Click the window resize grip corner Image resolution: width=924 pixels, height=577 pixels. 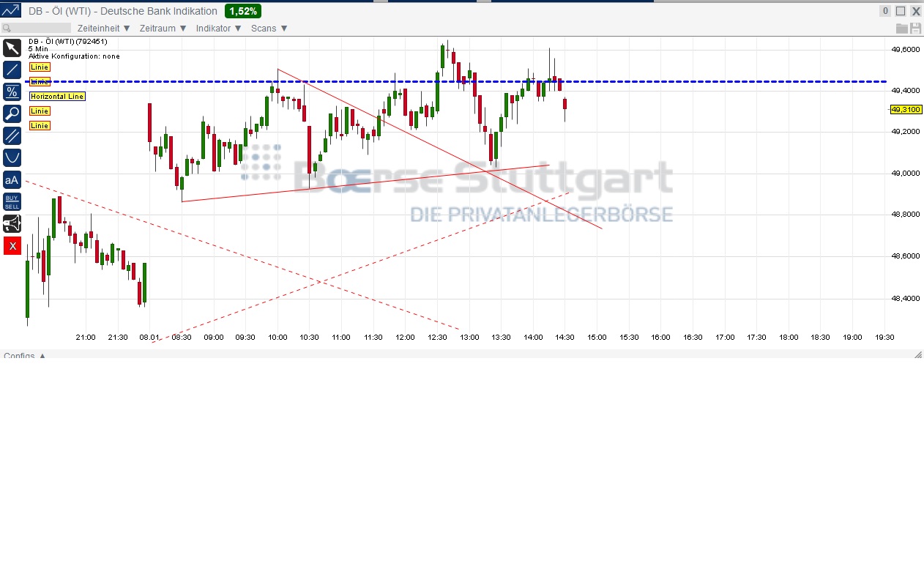(x=918, y=354)
